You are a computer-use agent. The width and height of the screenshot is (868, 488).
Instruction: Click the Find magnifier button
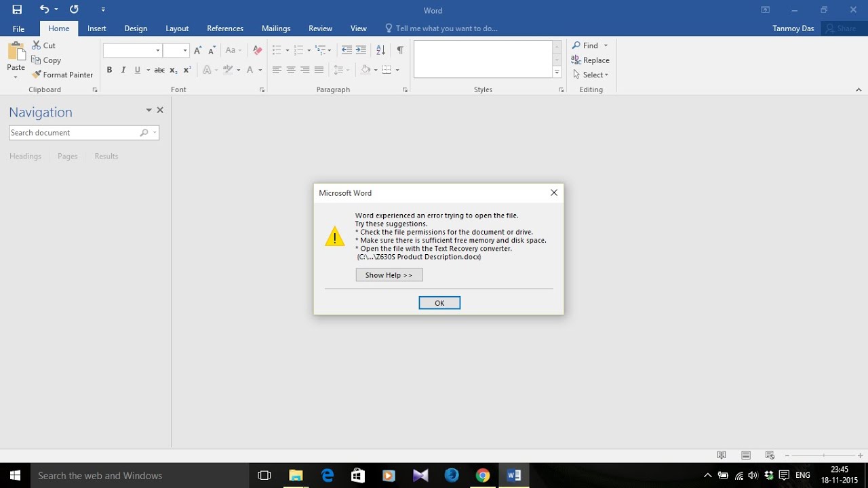pos(585,45)
